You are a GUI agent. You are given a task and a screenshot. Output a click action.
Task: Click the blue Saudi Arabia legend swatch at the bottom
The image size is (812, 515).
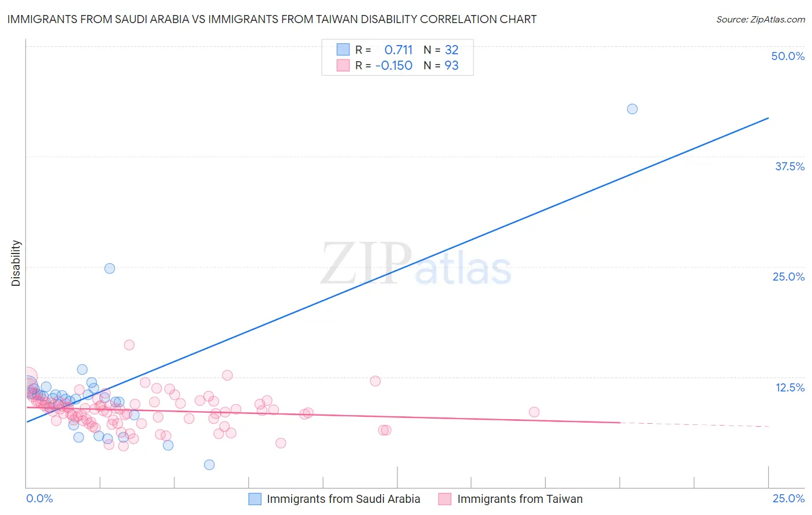tap(255, 499)
